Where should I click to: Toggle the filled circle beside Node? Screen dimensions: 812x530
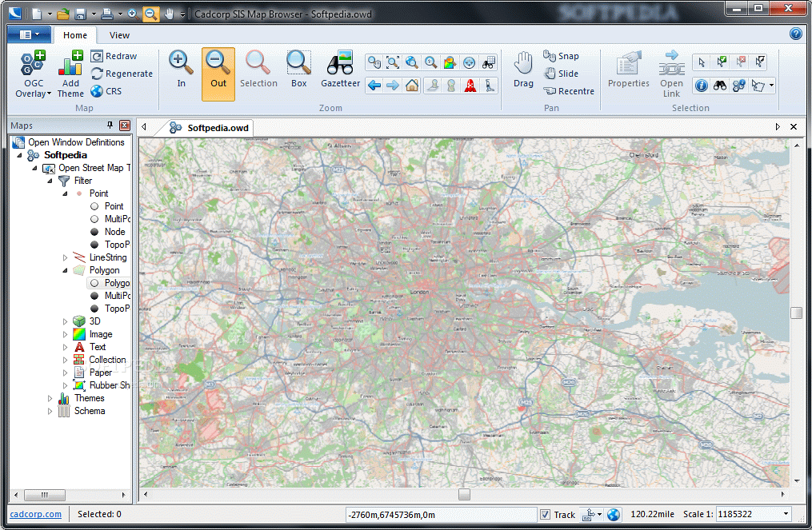94,232
